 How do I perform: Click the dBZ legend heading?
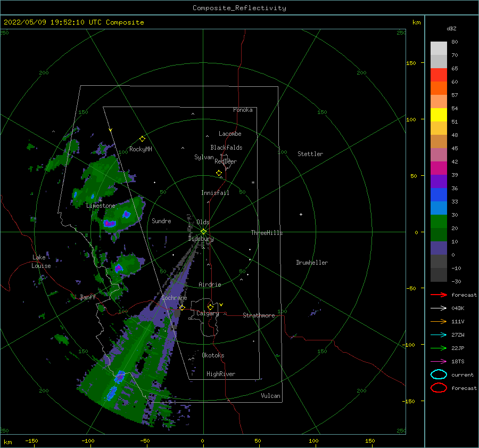(451, 29)
